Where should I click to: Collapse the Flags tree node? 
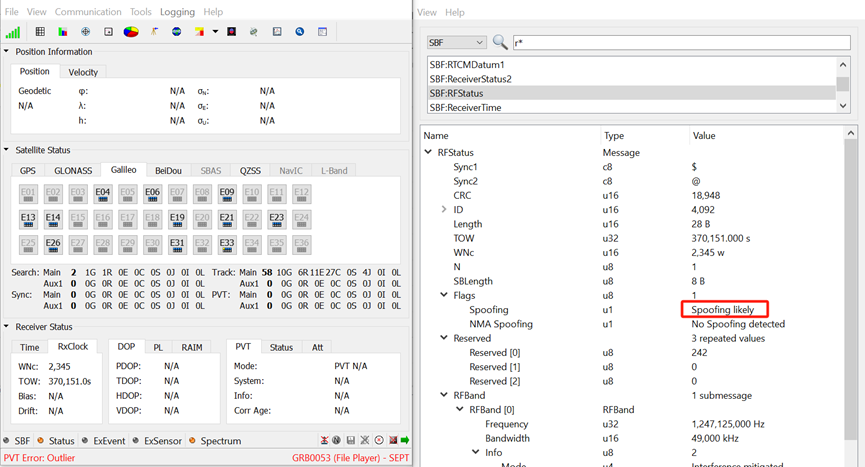coord(444,295)
